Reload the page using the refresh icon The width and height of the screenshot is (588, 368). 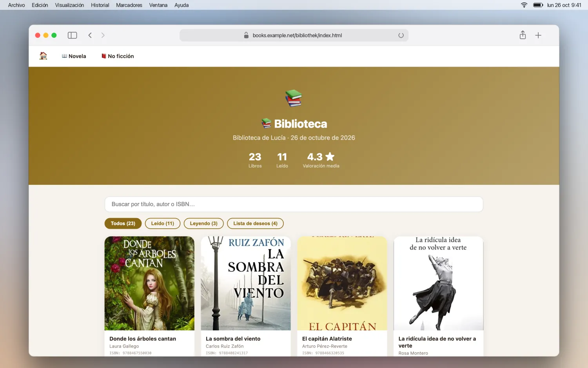[x=401, y=35]
